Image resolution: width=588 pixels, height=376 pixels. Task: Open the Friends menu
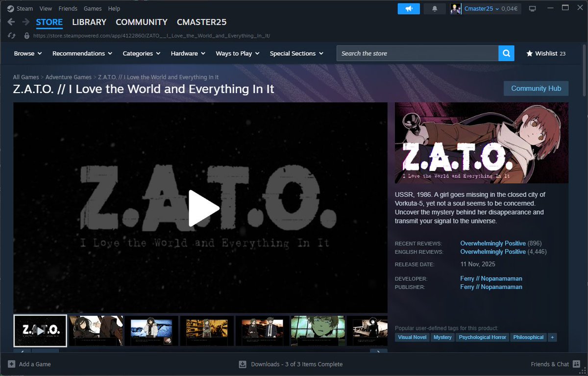pyautogui.click(x=68, y=9)
